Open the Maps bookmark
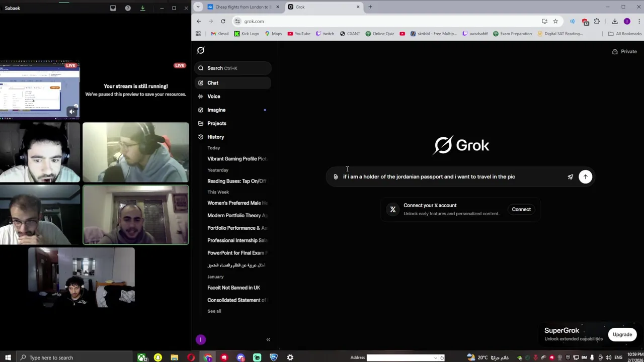The width and height of the screenshot is (644, 362). 273,34
